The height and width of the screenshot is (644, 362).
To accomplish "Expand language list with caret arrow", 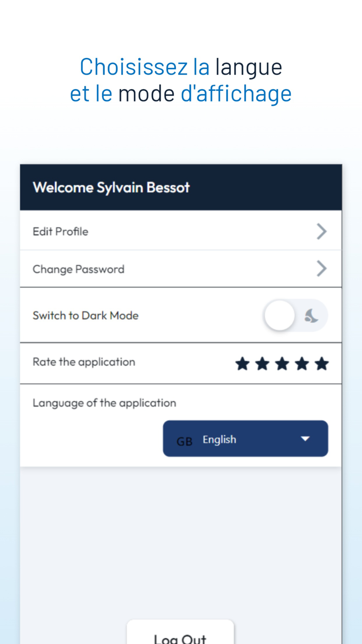I will (x=305, y=439).
